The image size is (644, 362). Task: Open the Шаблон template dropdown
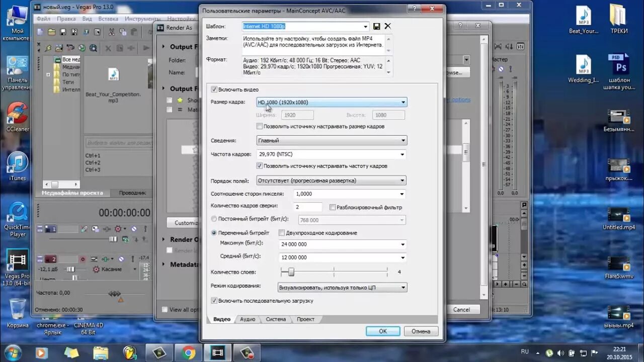coord(366,26)
